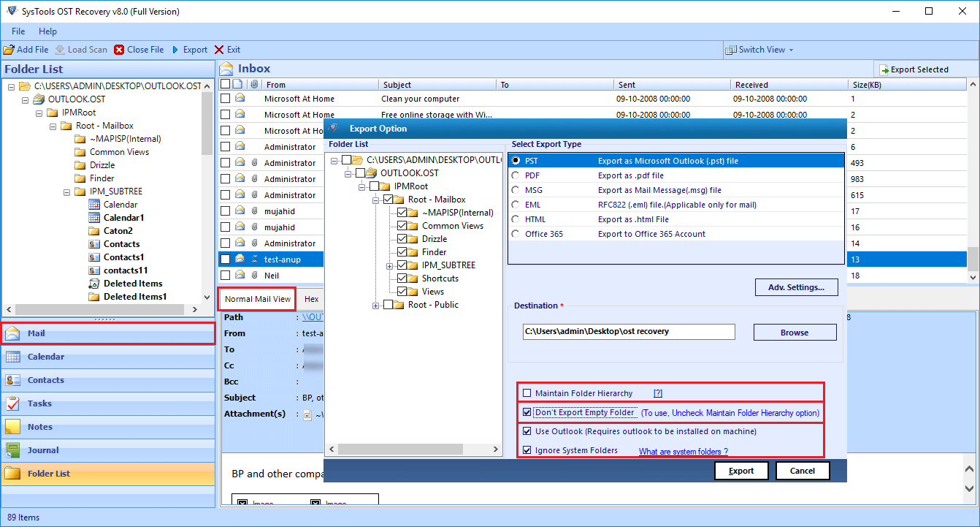Image resolution: width=980 pixels, height=527 pixels.
Task: Open the Help menu
Action: click(x=47, y=31)
